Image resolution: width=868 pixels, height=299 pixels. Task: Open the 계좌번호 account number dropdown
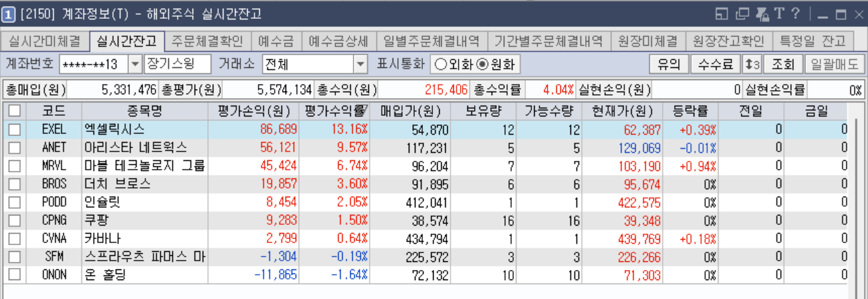tap(135, 65)
